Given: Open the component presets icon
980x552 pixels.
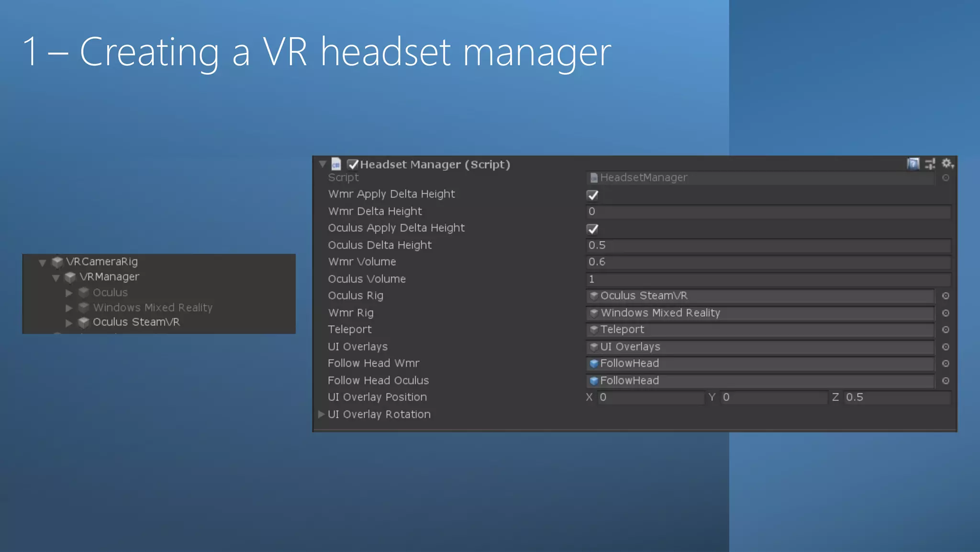Looking at the screenshot, I should tap(930, 164).
